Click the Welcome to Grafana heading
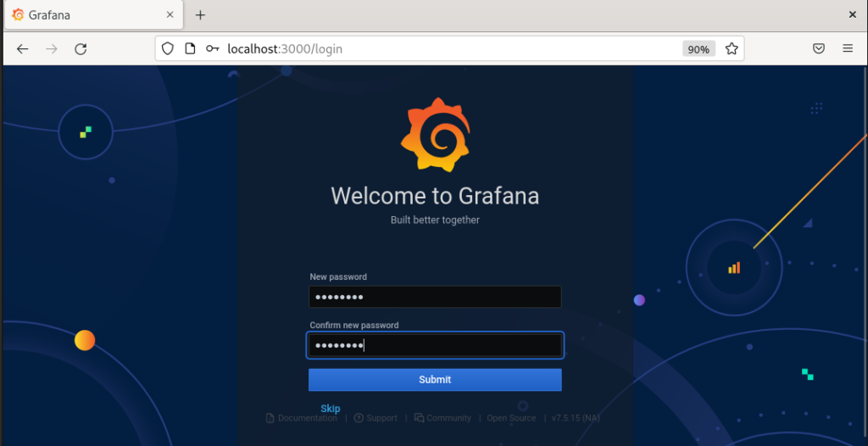Image resolution: width=868 pixels, height=446 pixels. (x=435, y=196)
